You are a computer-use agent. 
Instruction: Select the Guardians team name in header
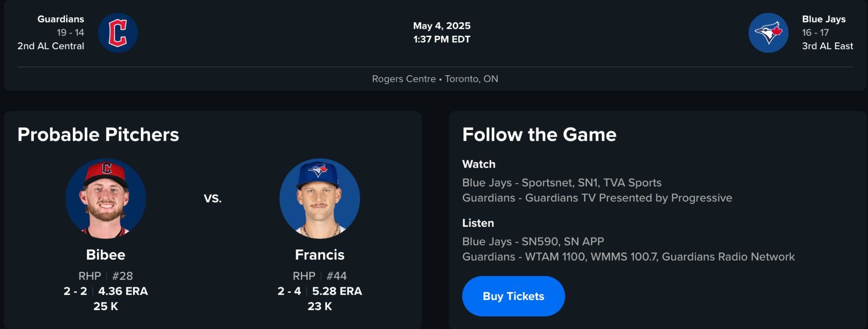(x=61, y=19)
